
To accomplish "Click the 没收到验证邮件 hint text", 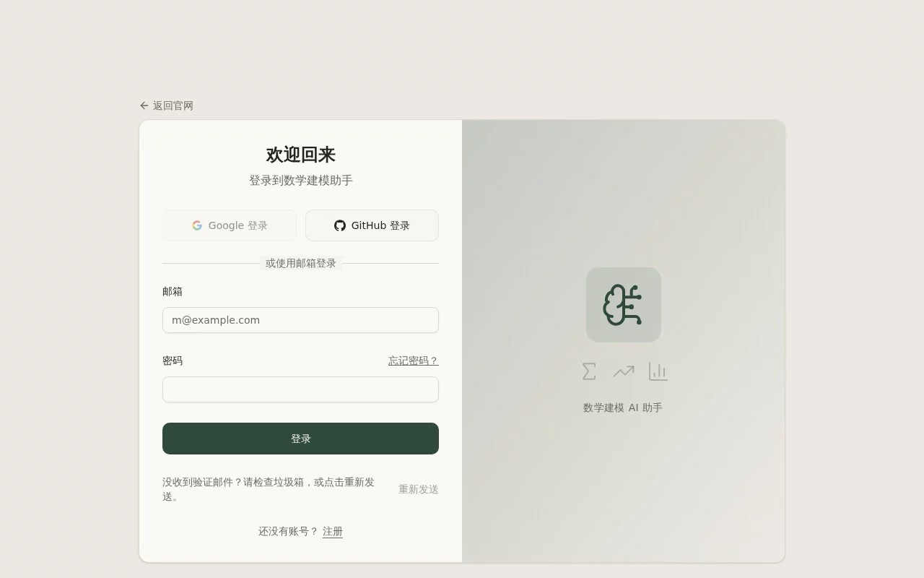I will 269,489.
